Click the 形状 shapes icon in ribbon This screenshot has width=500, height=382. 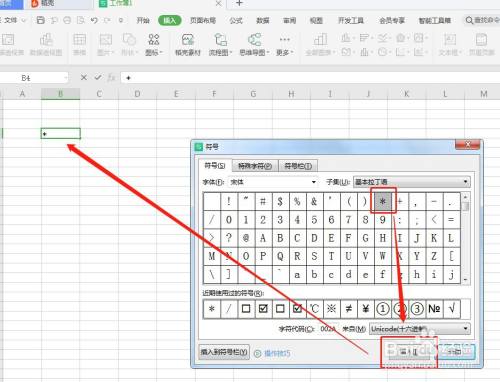pos(129,44)
